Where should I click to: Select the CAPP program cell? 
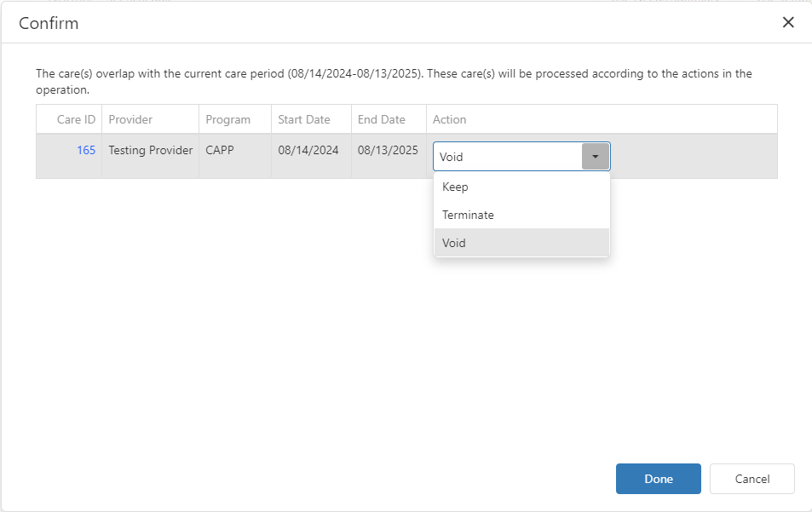pos(217,150)
